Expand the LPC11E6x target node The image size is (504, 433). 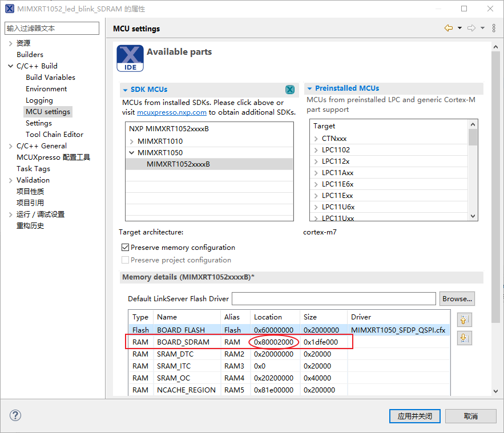coord(316,184)
